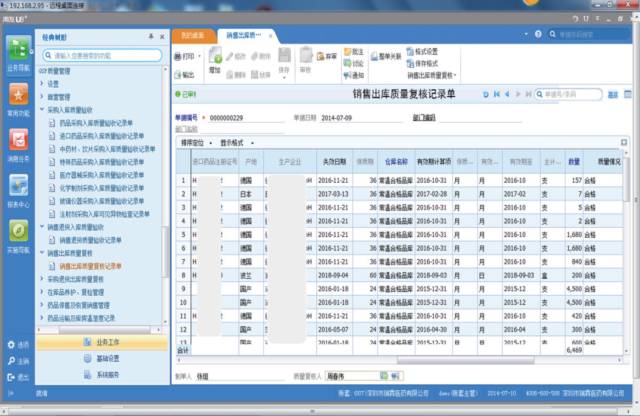Open the red task-list sidebar icon

18,140
